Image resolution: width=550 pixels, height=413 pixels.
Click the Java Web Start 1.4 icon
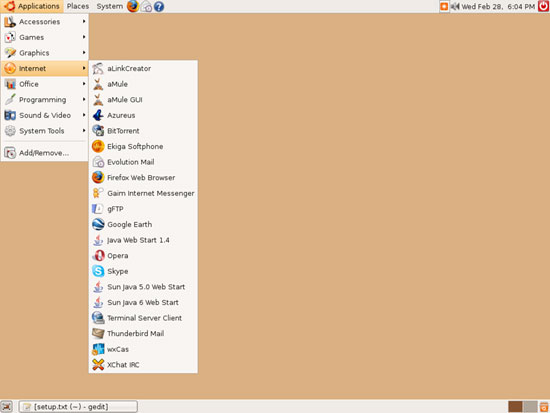98,240
